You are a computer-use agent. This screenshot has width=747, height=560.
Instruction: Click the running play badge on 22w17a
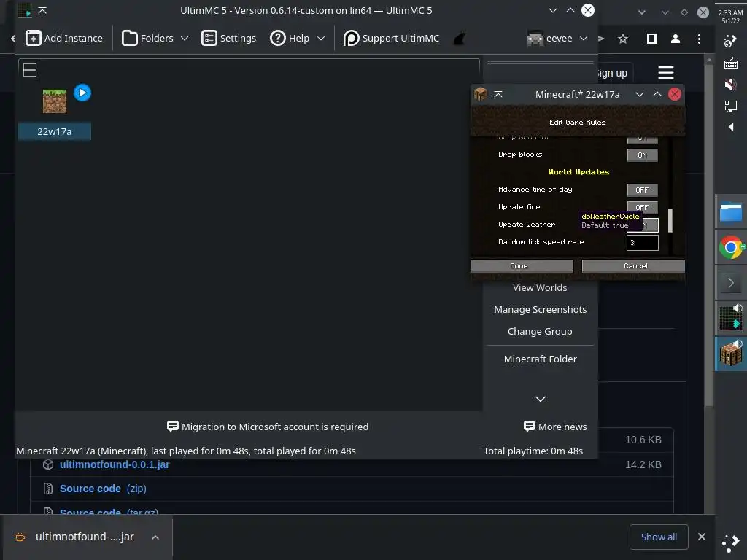82,93
